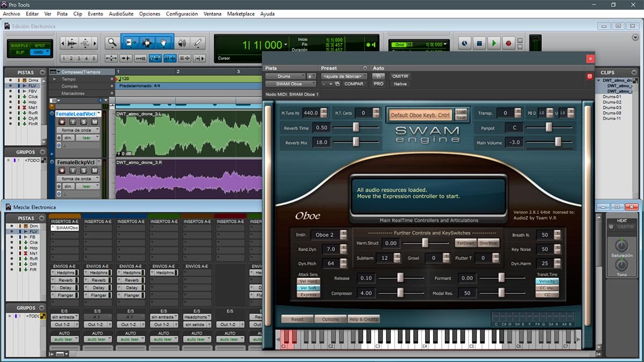Open the Ventana menu
The image size is (644, 362).
point(213,14)
